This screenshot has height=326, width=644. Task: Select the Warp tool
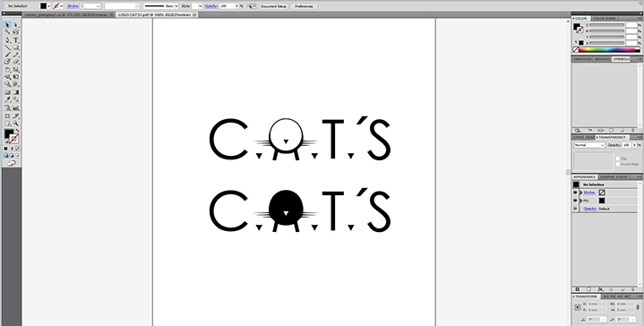[x=7, y=77]
